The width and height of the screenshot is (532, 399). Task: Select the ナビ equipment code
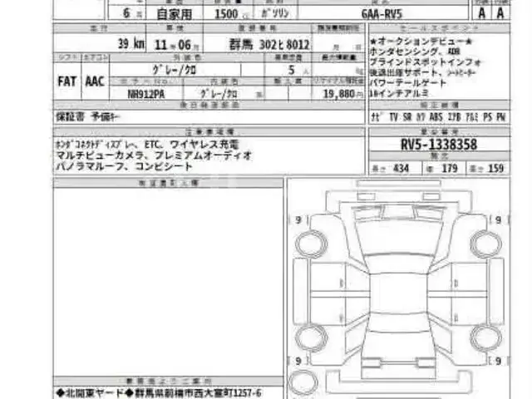point(377,117)
